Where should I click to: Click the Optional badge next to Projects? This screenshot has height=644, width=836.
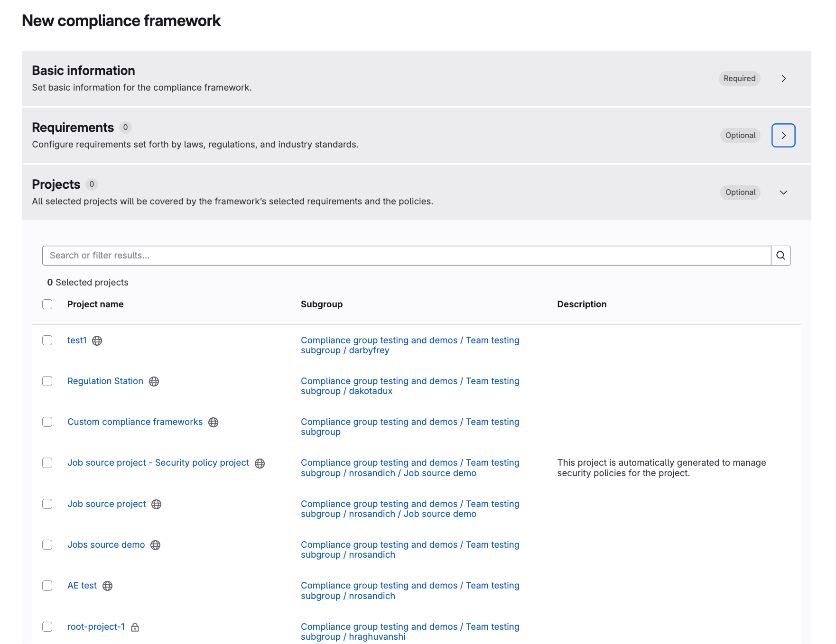pyautogui.click(x=740, y=193)
